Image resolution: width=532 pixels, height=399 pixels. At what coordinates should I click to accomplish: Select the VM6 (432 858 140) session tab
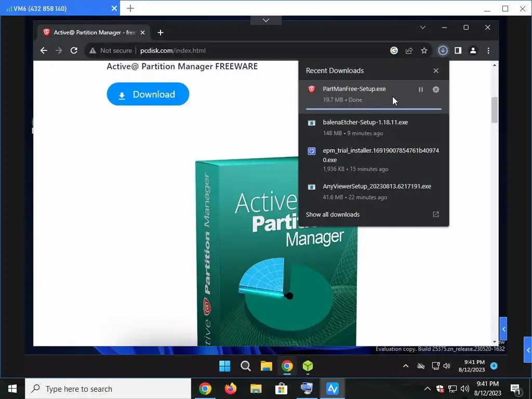[60, 8]
